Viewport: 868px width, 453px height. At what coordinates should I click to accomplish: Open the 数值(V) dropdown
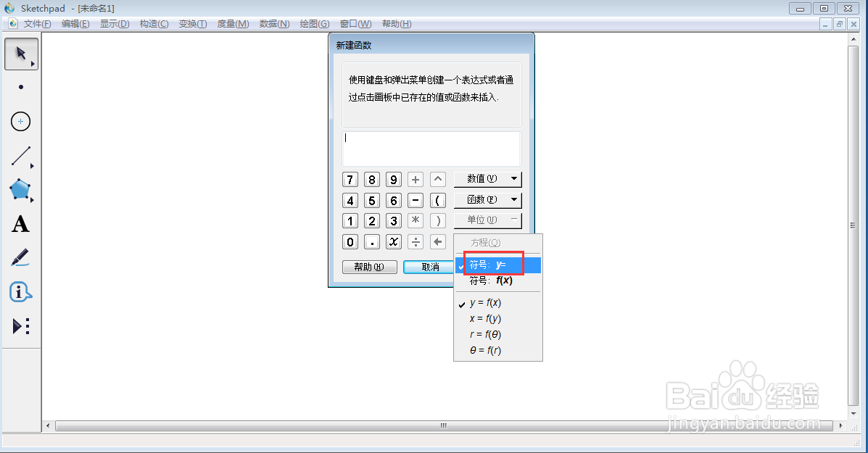(488, 178)
